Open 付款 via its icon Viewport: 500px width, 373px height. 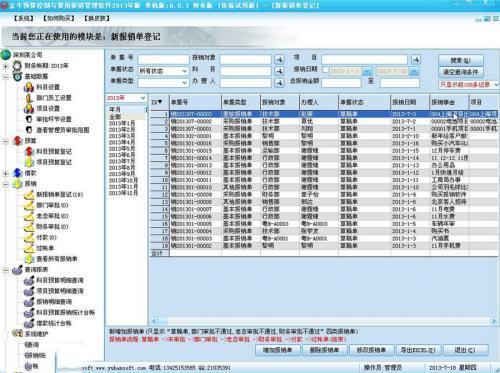(x=29, y=237)
